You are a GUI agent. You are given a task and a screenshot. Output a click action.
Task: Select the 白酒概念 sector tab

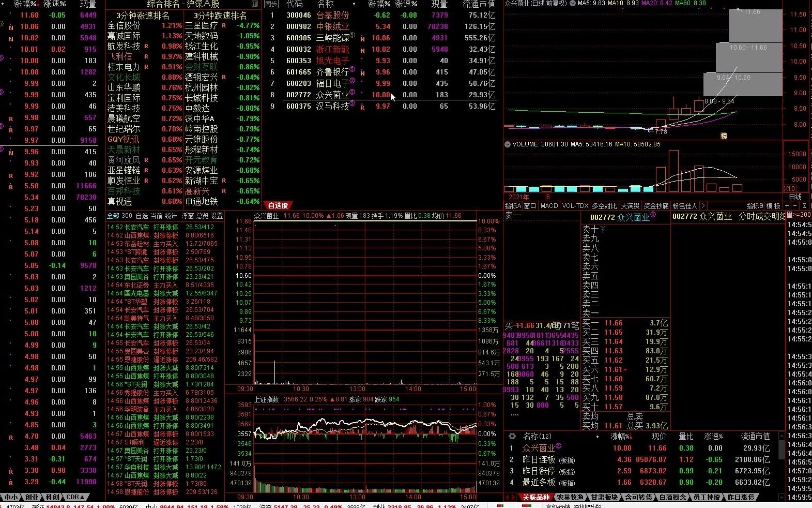pos(672,497)
